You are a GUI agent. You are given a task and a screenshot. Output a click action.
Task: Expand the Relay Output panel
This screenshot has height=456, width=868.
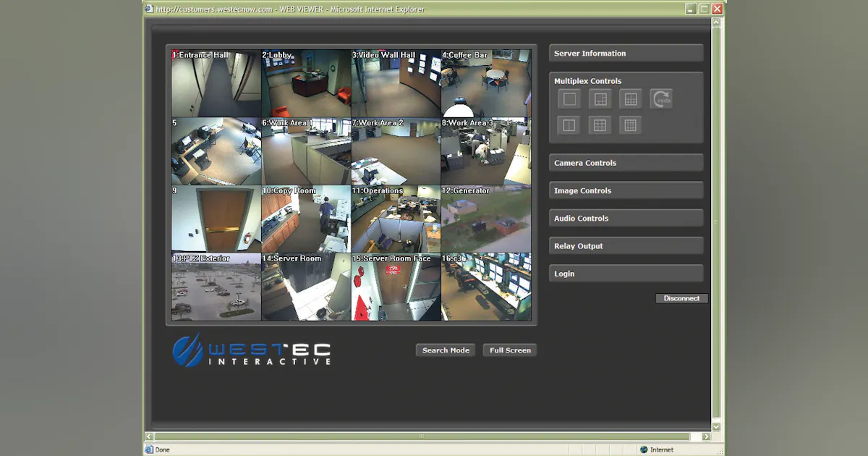(626, 246)
